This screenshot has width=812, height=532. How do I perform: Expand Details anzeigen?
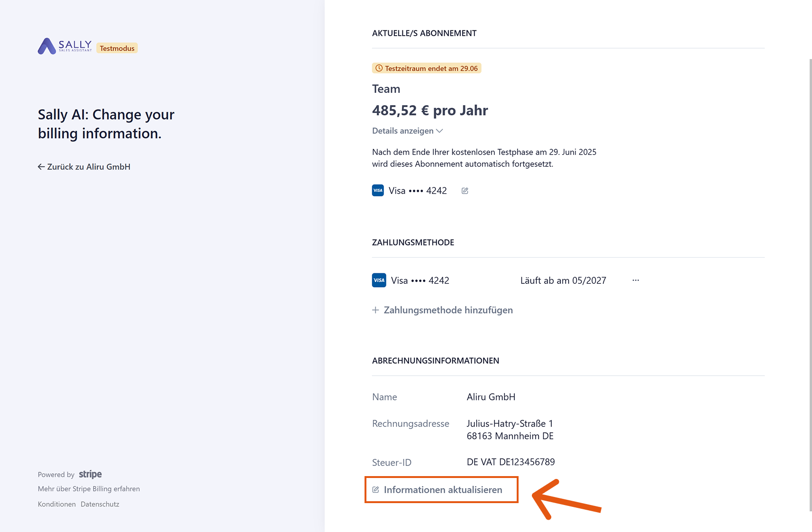tap(407, 131)
